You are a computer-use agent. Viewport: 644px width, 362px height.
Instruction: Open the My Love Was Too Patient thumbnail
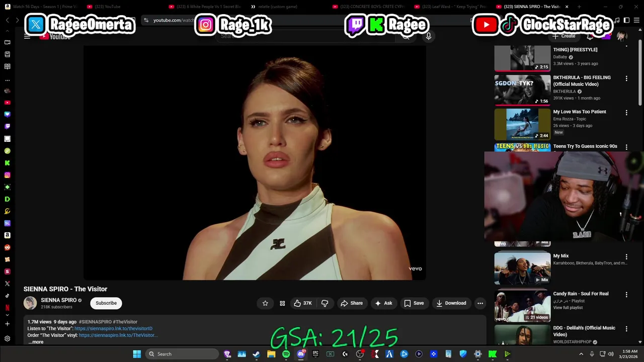pyautogui.click(x=522, y=124)
